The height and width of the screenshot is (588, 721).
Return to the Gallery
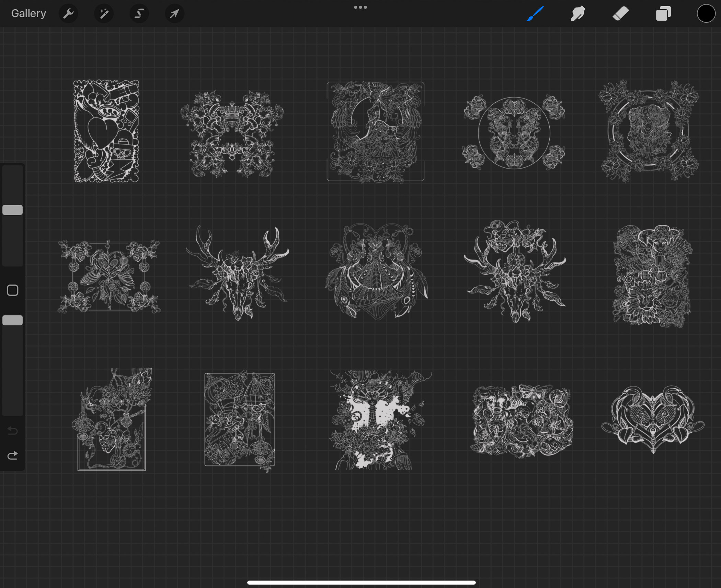coord(28,13)
